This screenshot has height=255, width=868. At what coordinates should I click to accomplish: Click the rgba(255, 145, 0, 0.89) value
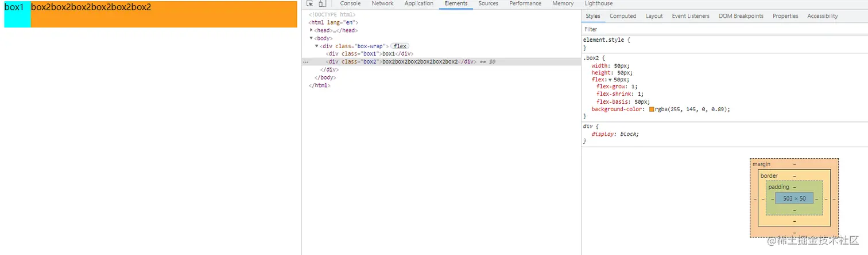(692, 109)
